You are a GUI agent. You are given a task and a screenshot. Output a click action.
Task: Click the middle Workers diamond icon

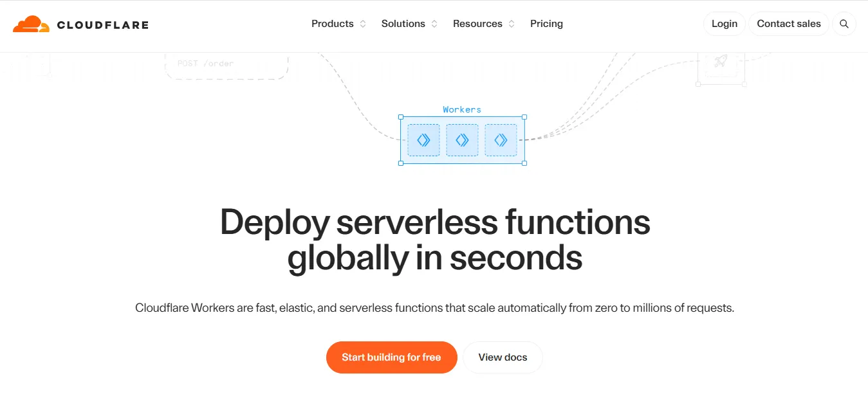[462, 140]
